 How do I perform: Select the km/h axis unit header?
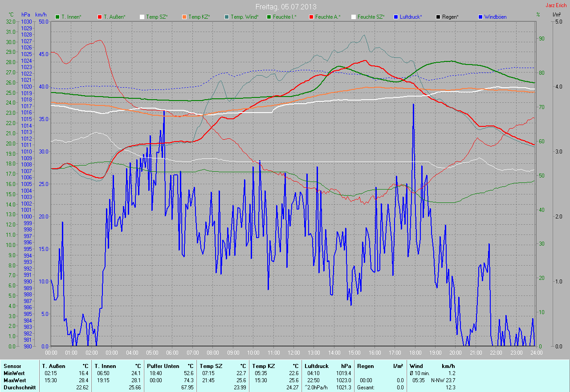point(41,15)
